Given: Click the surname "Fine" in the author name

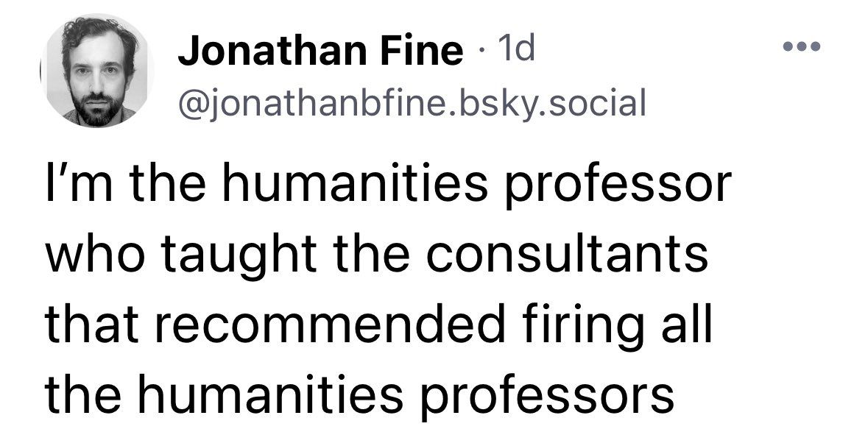Looking at the screenshot, I should (x=422, y=52).
